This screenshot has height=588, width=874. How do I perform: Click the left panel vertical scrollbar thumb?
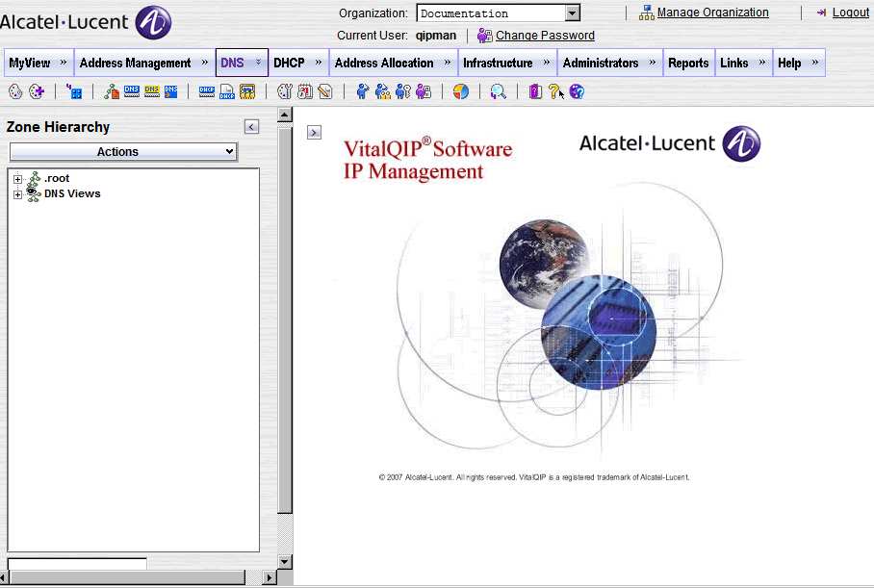285,320
